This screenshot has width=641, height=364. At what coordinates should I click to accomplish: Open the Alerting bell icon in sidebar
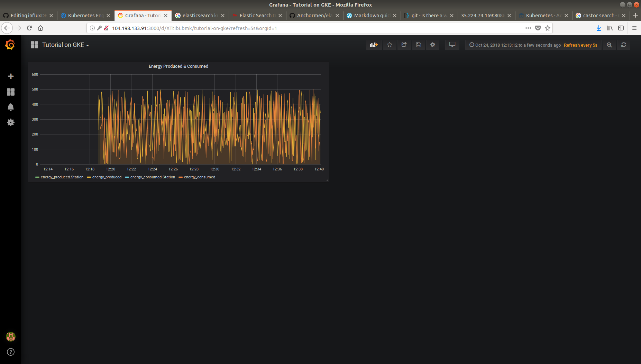point(11,107)
